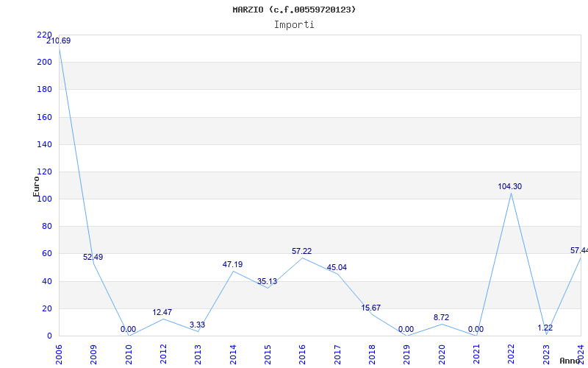Click the 2015 x-axis year label
This screenshot has width=588, height=368.
pyautogui.click(x=268, y=355)
